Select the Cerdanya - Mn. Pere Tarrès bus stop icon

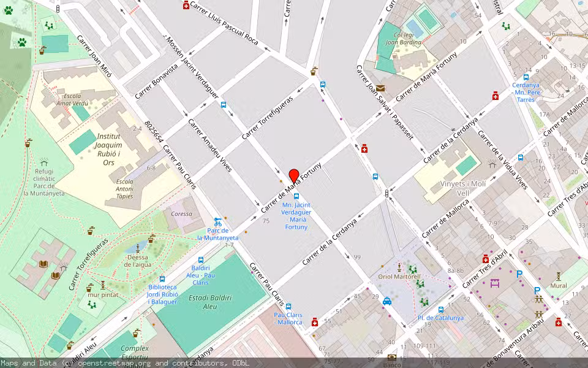(x=526, y=77)
